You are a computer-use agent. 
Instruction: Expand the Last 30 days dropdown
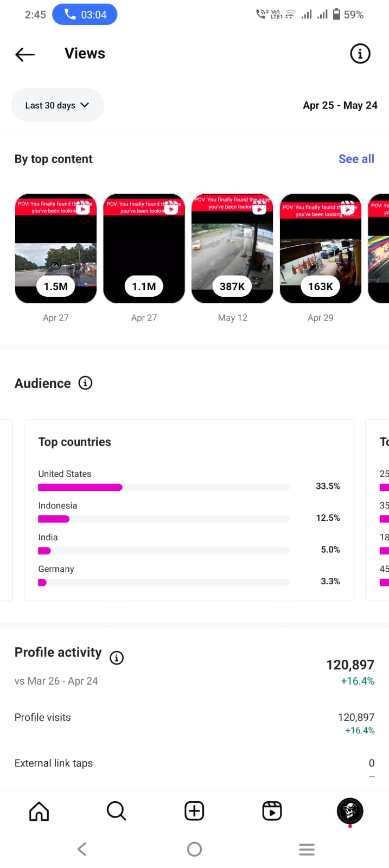coord(58,105)
